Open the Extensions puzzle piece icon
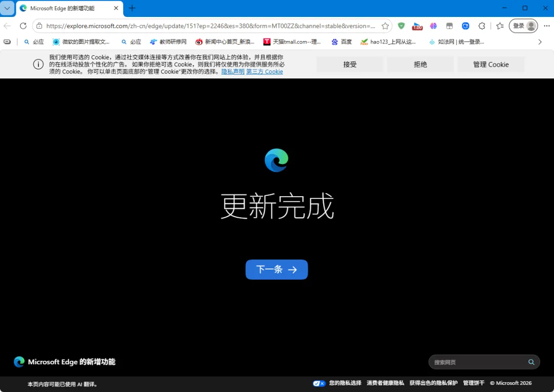Viewport: 554px width, 392px height. 482,26
